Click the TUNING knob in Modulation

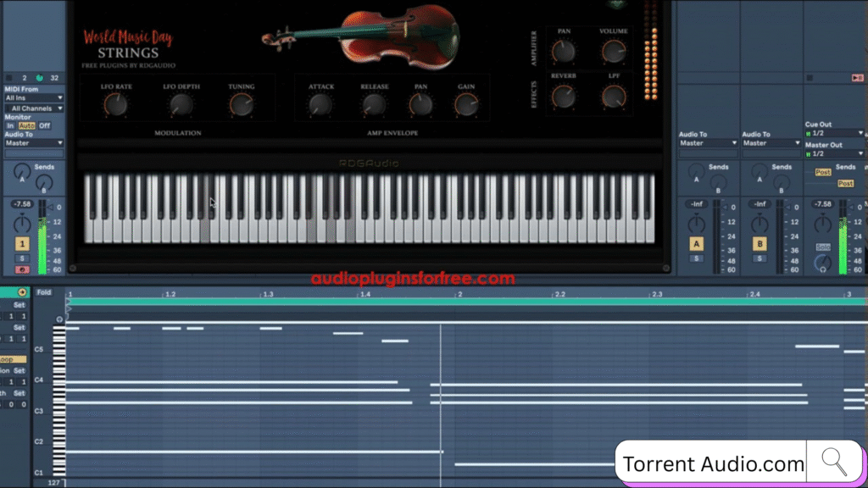tap(242, 104)
